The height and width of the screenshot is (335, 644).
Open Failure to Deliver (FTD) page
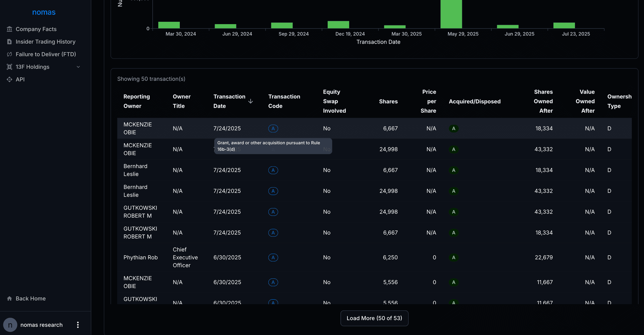click(46, 54)
